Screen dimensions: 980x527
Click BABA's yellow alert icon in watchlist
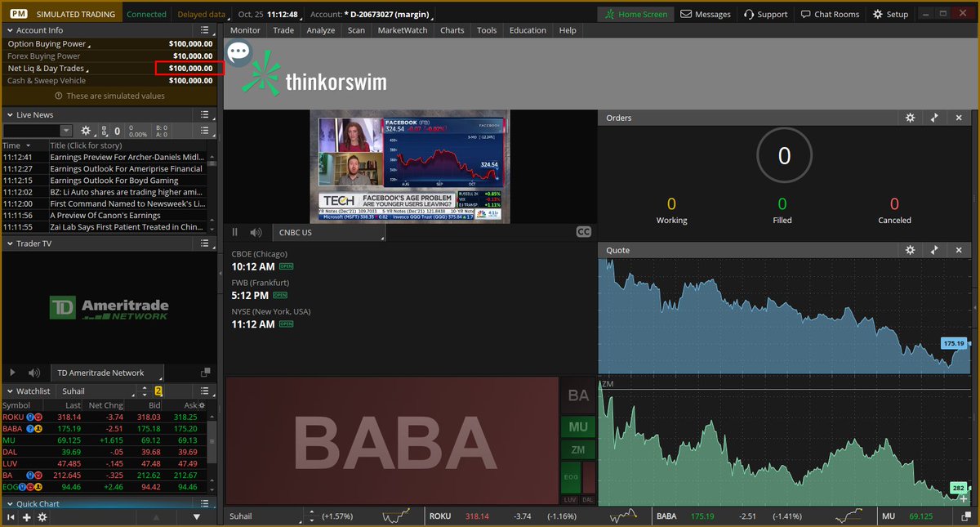pos(40,428)
